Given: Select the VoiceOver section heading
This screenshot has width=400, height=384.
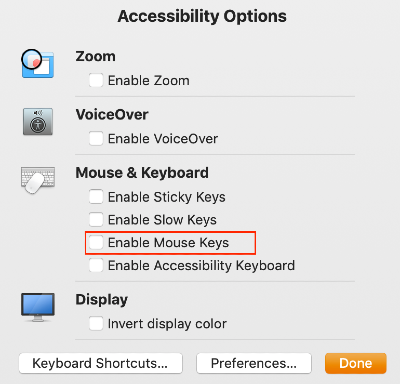Looking at the screenshot, I should [x=112, y=114].
